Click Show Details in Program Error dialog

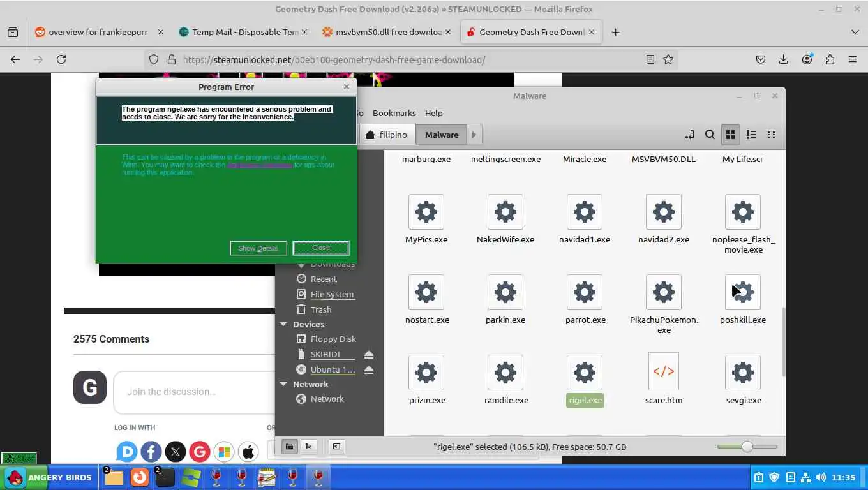[x=258, y=248]
